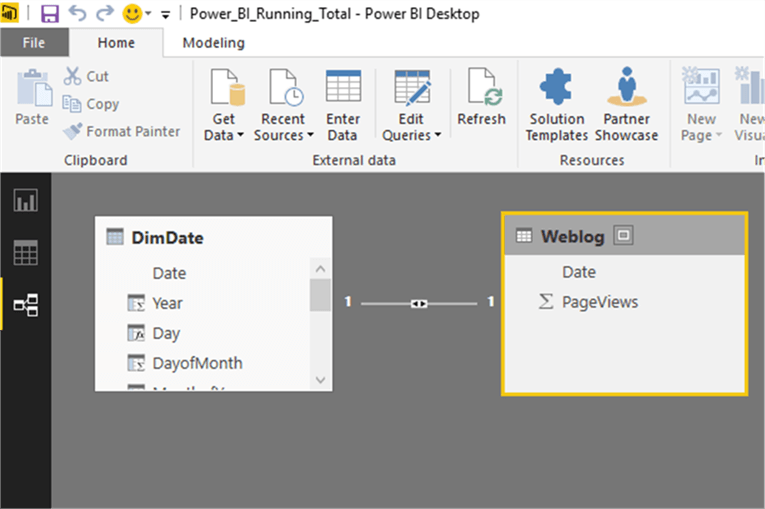The height and width of the screenshot is (509, 765).
Task: Switch to Report view in sidebar
Action: [x=25, y=200]
